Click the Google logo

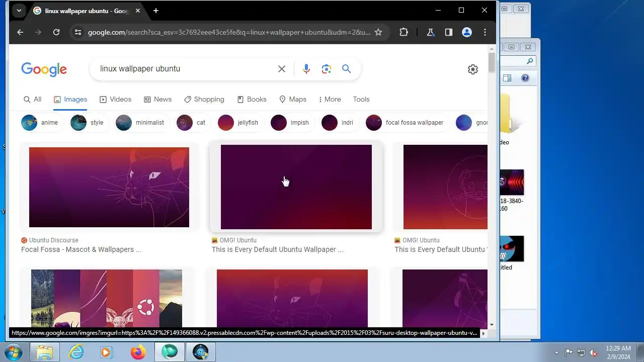(44, 69)
